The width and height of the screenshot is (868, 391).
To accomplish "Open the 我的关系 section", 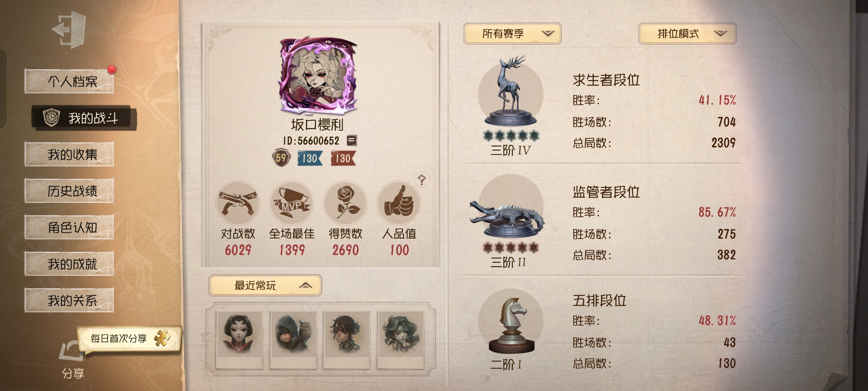I will [69, 300].
